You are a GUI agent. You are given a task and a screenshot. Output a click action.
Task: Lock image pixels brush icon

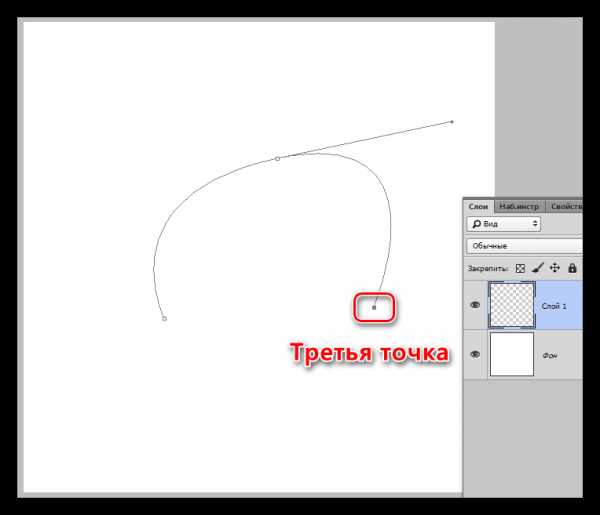(538, 268)
